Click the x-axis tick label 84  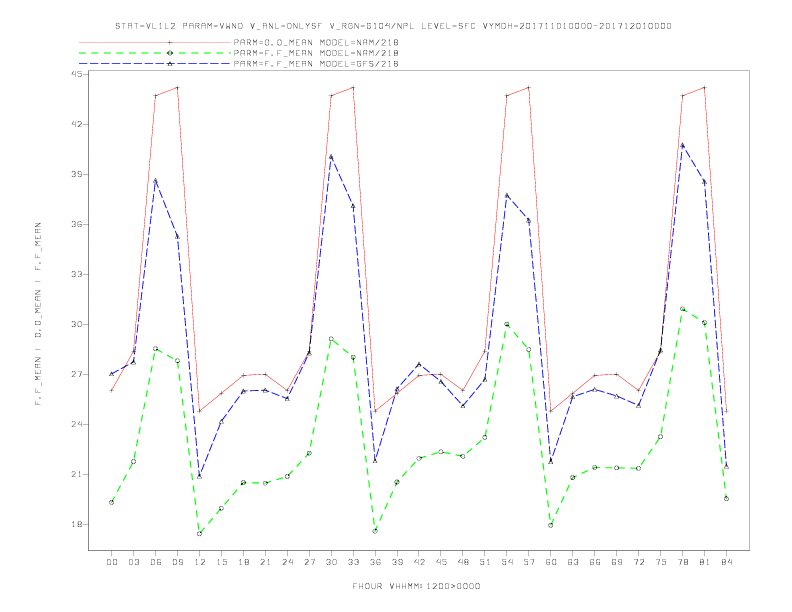tap(726, 562)
